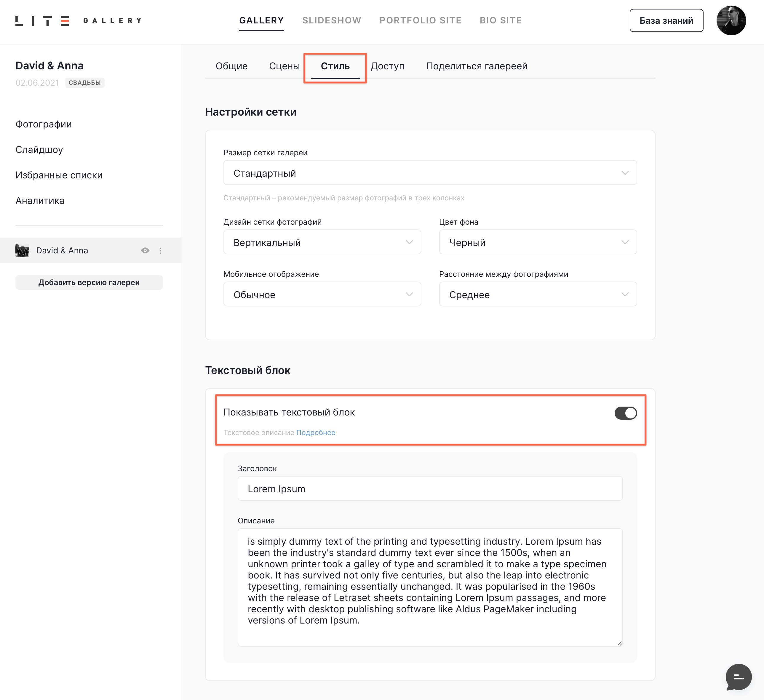Go to Фотографии in the sidebar
764x700 pixels.
click(44, 124)
